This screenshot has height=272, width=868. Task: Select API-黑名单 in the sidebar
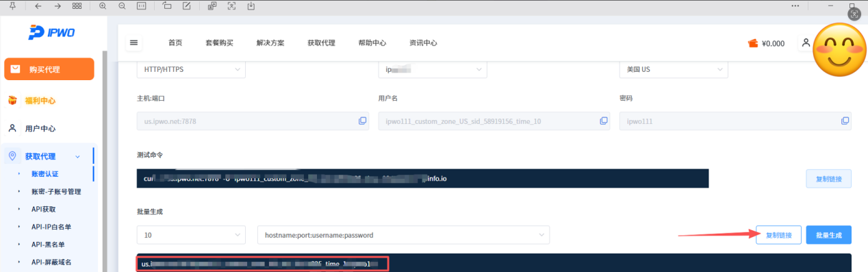(47, 244)
